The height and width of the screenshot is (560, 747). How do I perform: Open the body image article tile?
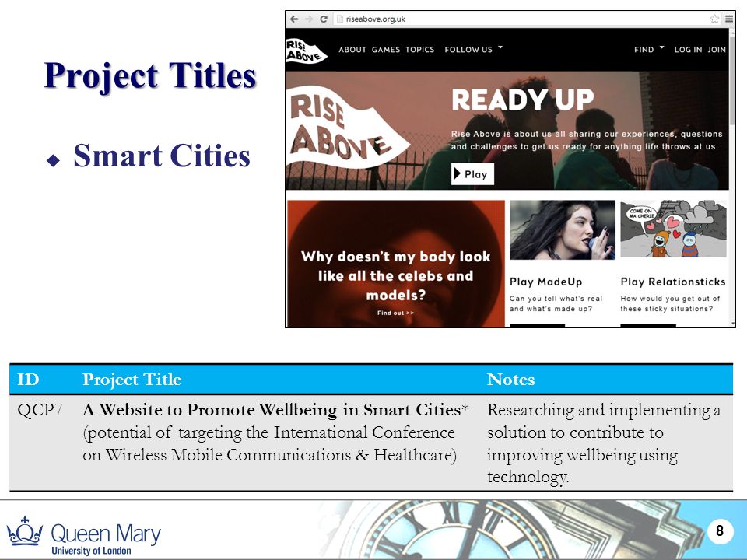[396, 264]
